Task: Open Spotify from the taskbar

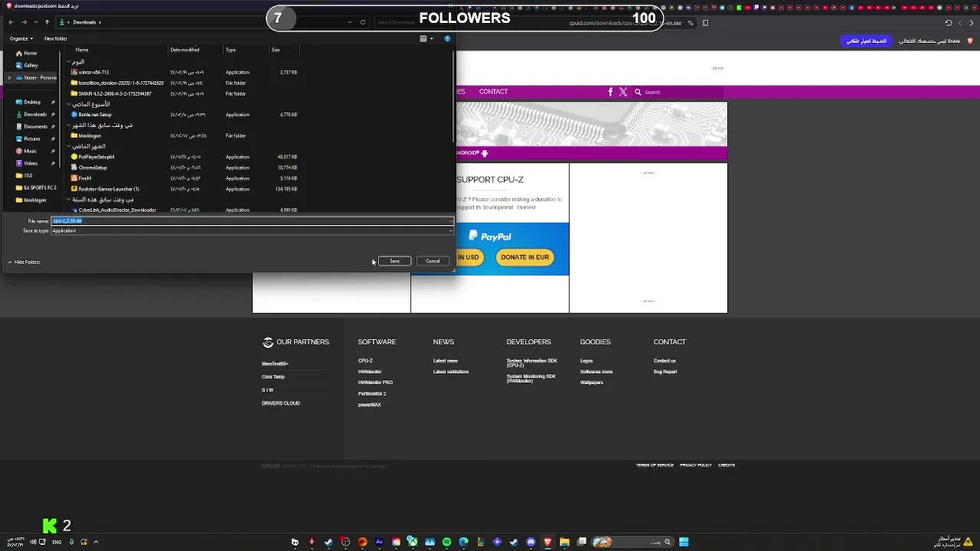Action: (x=446, y=542)
